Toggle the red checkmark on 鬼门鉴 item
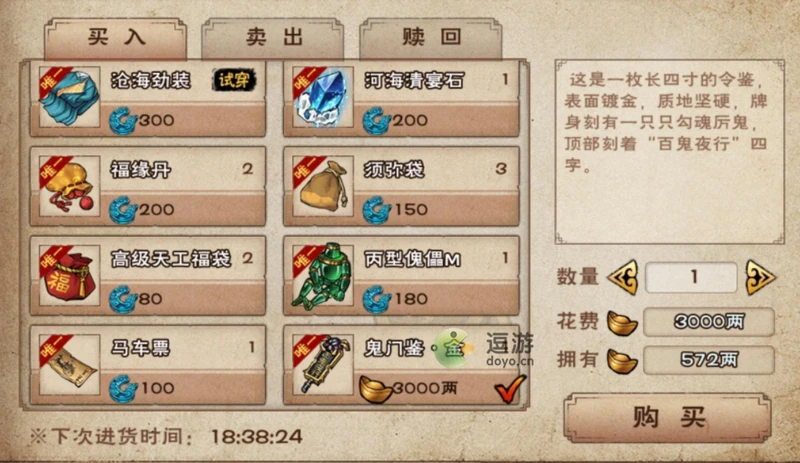800x463 pixels. pyautogui.click(x=510, y=389)
